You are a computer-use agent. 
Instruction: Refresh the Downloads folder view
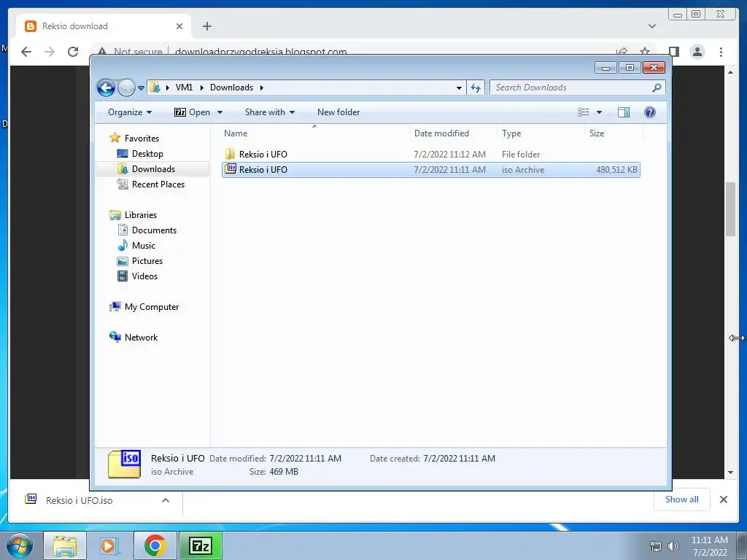point(476,87)
